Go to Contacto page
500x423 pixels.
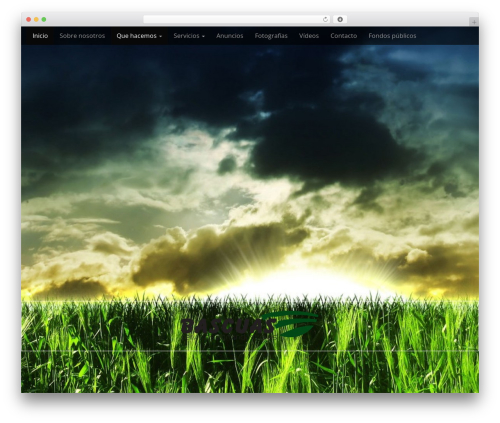(344, 36)
